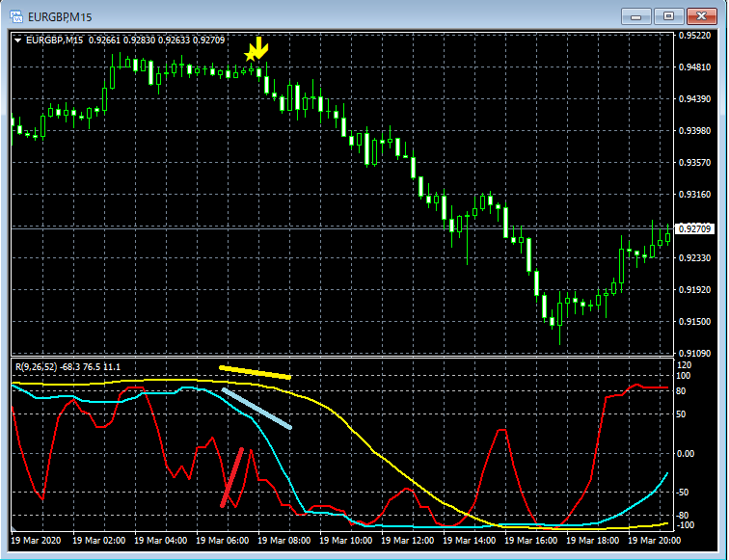Click the 19 Mar 04:00 time label

[161, 541]
